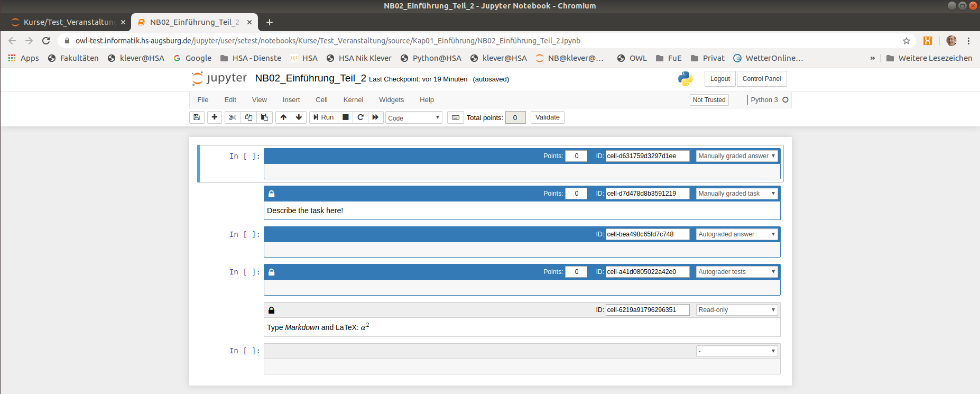The height and width of the screenshot is (394, 980).
Task: Show hidden bookmarks chevron
Action: 872,58
